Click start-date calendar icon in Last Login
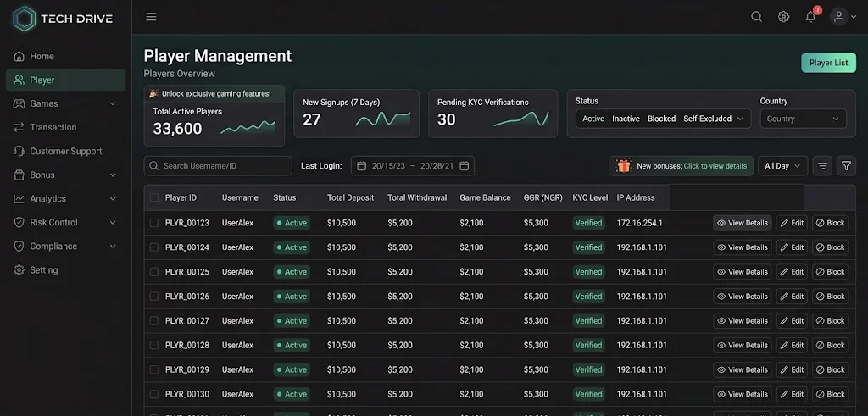 361,166
